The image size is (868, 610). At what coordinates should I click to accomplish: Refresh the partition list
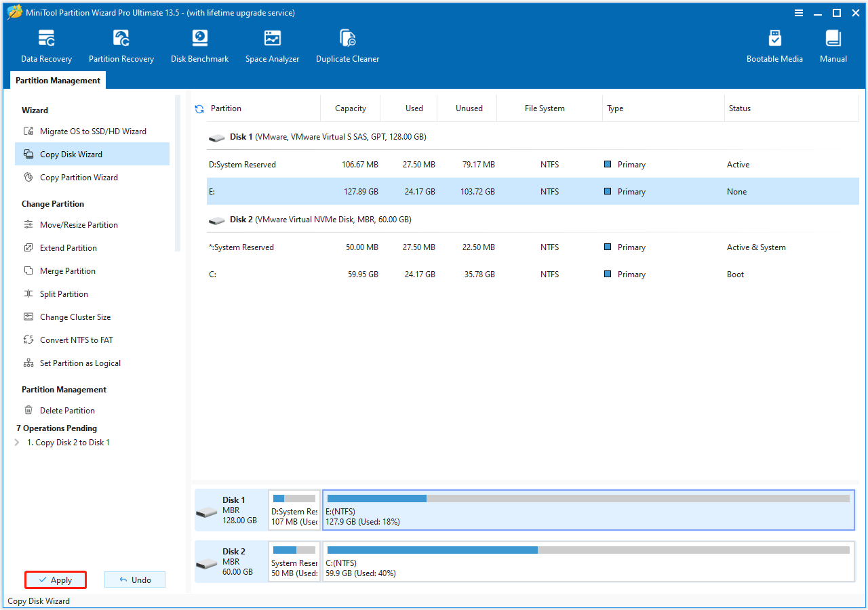[x=199, y=108]
